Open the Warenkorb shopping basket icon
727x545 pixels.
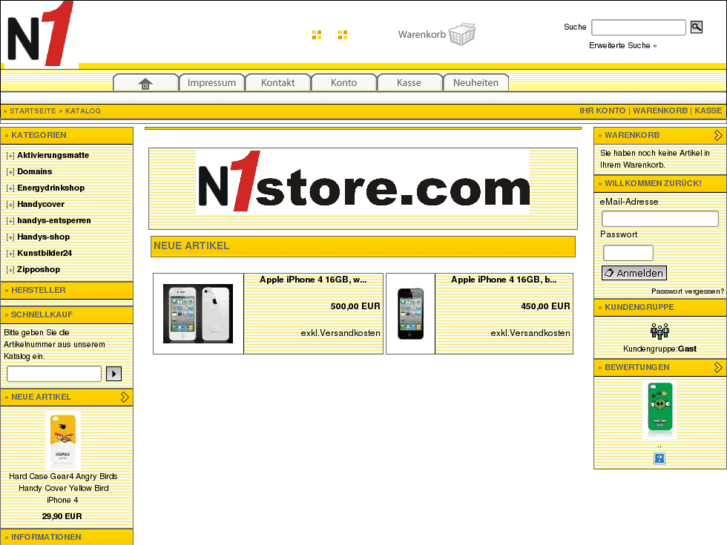pos(462,34)
